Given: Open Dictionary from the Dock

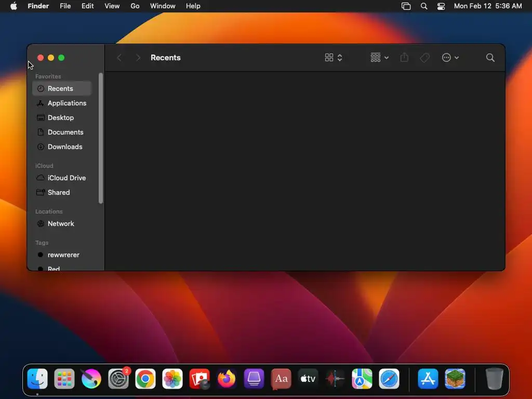Looking at the screenshot, I should click(281, 378).
